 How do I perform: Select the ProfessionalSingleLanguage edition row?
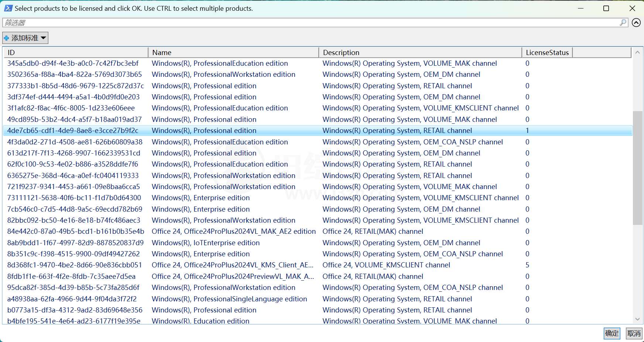(x=229, y=299)
